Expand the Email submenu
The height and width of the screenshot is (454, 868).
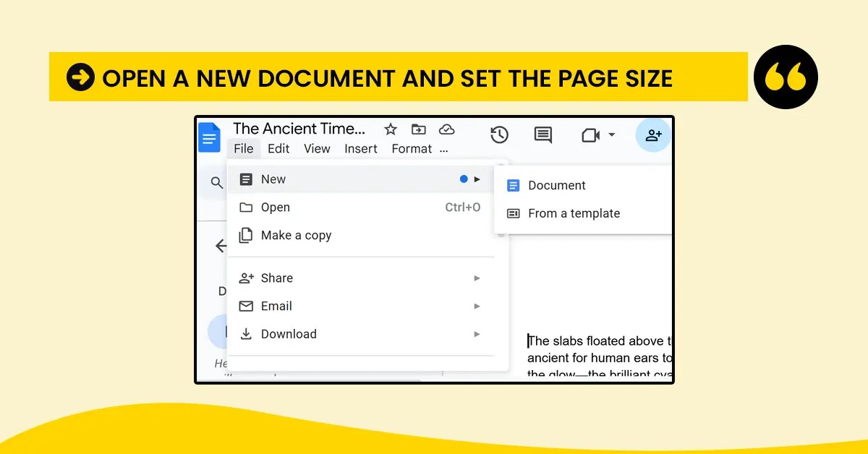point(276,306)
